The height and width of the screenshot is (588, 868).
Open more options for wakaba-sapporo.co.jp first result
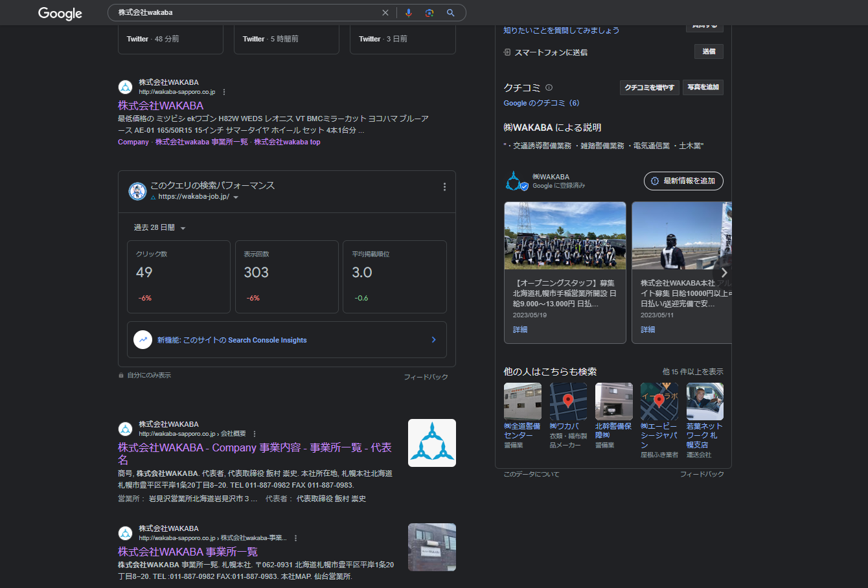coord(224,92)
